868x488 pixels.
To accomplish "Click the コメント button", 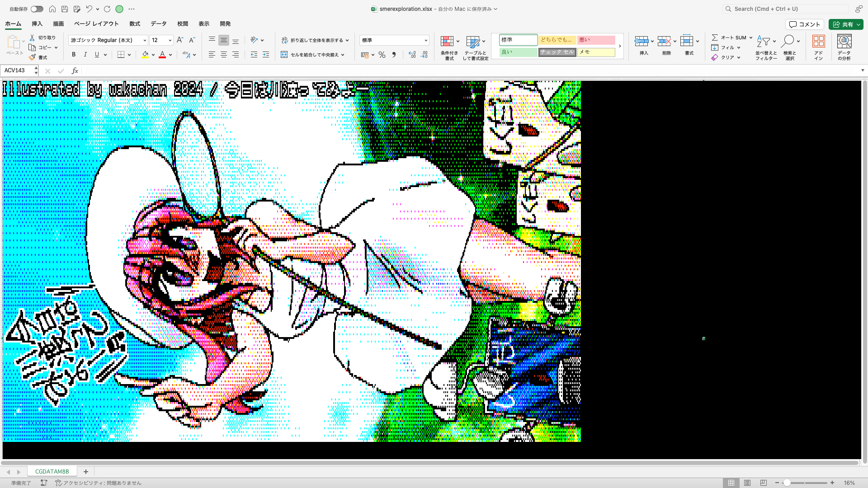I will (x=805, y=24).
